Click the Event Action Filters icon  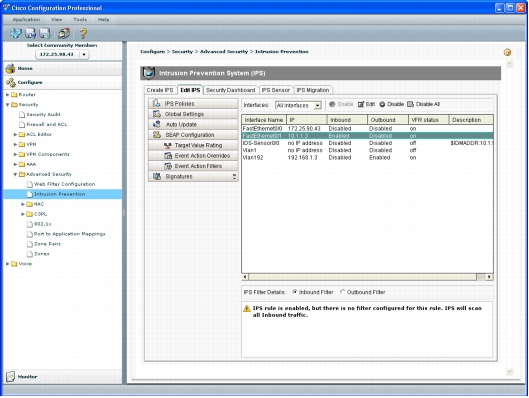click(x=168, y=166)
